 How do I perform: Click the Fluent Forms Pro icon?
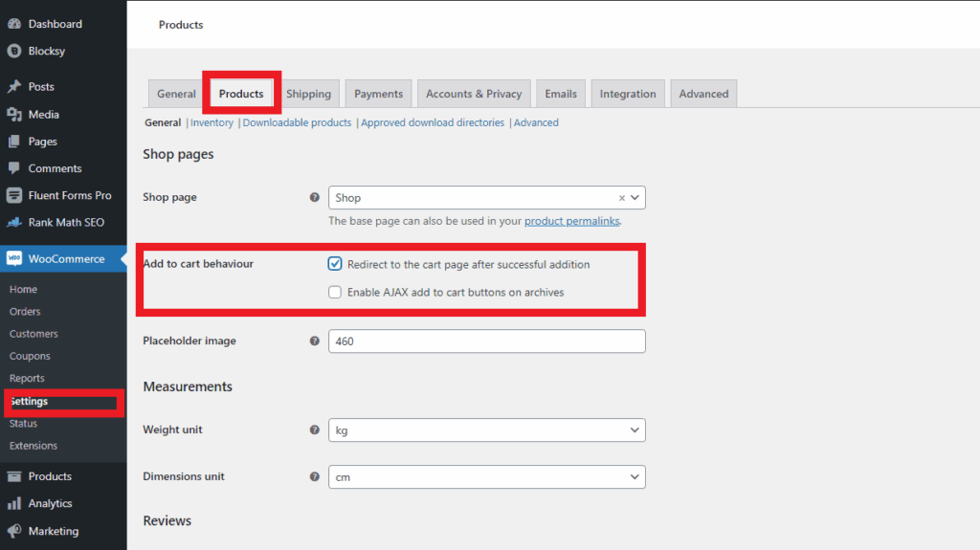tap(13, 195)
